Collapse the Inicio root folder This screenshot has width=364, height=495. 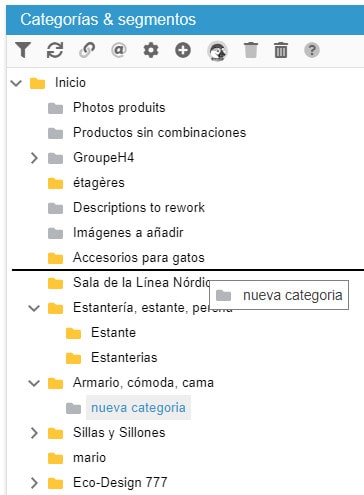coord(16,83)
